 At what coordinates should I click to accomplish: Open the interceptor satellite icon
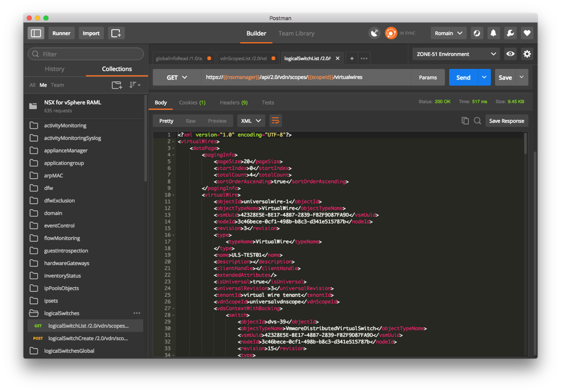pyautogui.click(x=374, y=33)
